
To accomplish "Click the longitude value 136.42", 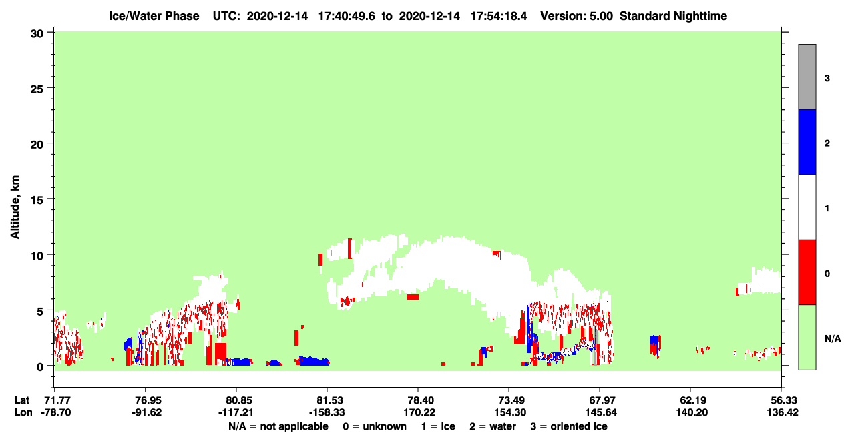I will 781,412.
